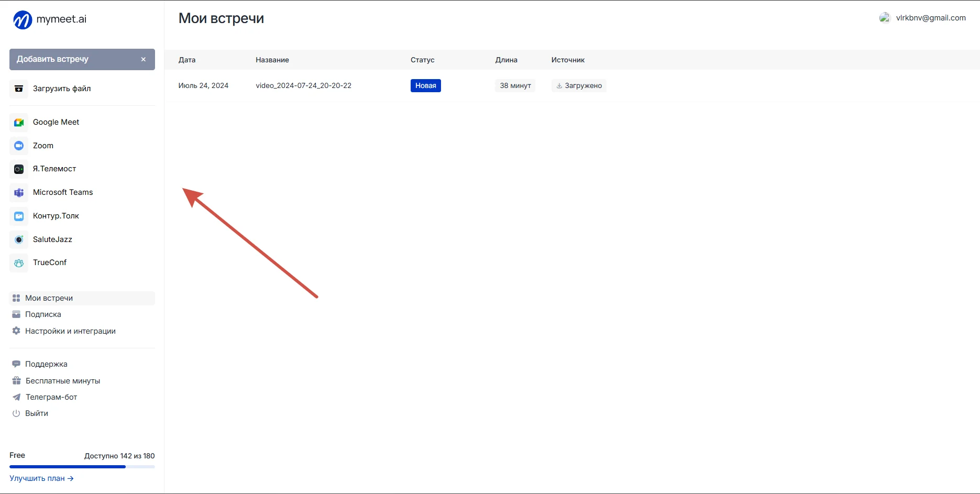
Task: Click the Загрузить файл upload icon
Action: [18, 89]
